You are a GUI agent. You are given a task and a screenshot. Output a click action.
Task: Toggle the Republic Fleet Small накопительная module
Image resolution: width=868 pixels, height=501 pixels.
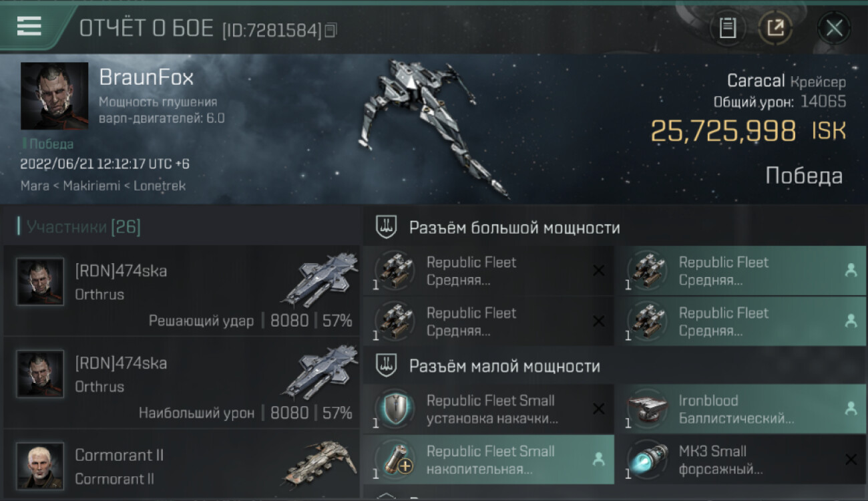coord(489,460)
